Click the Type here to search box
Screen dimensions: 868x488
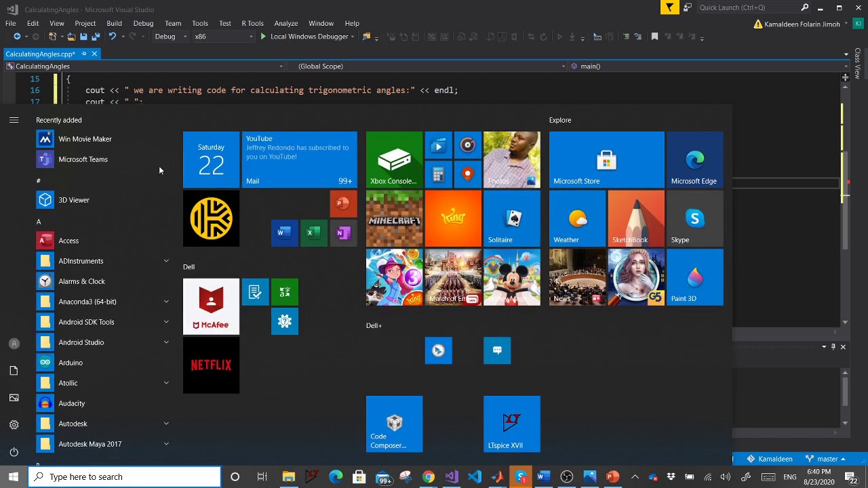pyautogui.click(x=125, y=477)
